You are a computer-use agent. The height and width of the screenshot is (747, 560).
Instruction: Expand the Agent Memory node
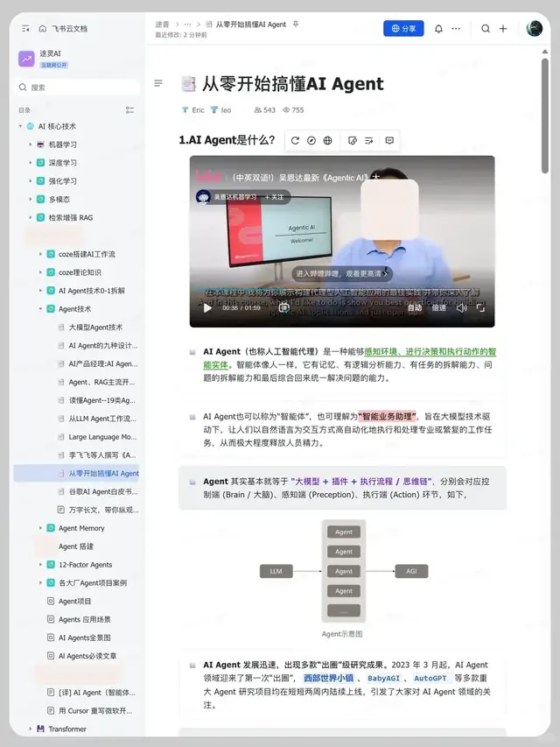[40, 528]
